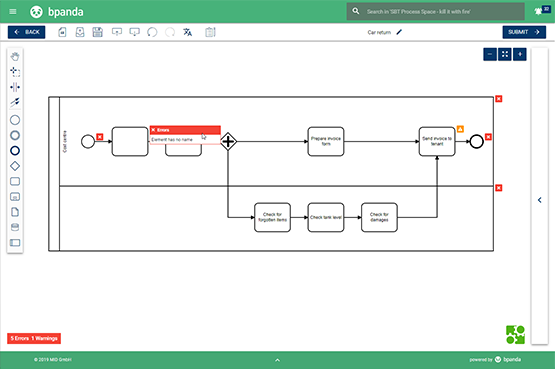Viewport: 555px width, 369px height.
Task: Select the parallel gateway plus diamond
Action: tap(228, 142)
